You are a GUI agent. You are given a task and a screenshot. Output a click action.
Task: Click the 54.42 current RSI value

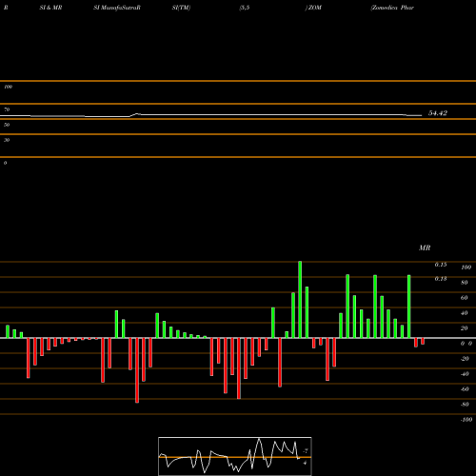438,113
